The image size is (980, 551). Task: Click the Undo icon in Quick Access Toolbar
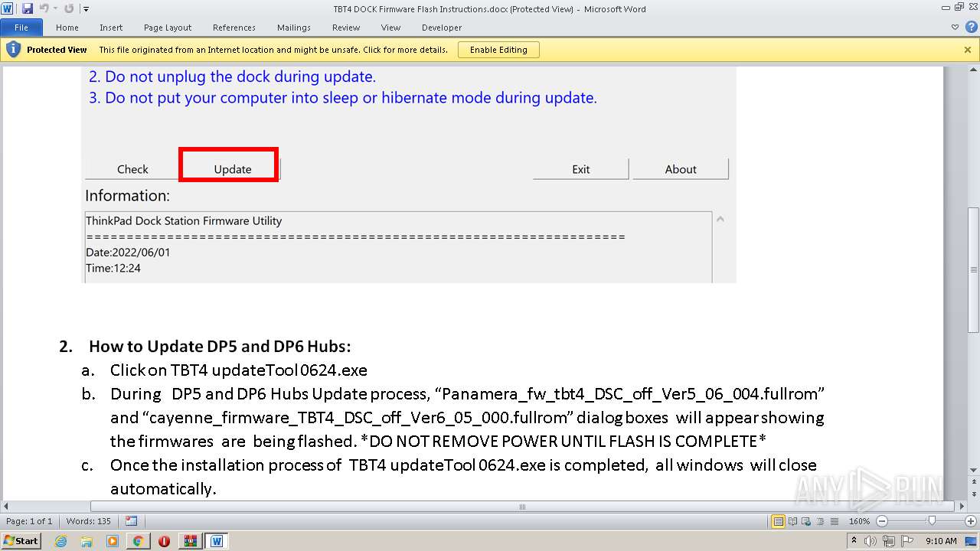(x=44, y=9)
